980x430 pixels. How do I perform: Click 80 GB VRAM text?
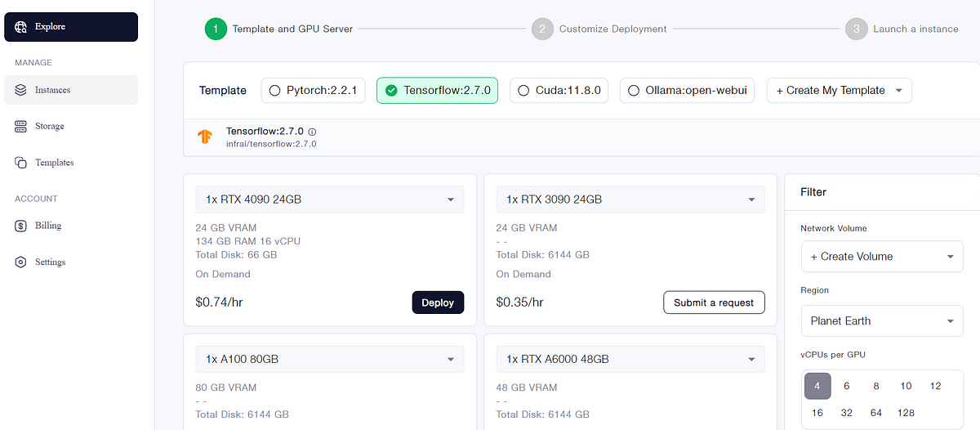click(226, 387)
